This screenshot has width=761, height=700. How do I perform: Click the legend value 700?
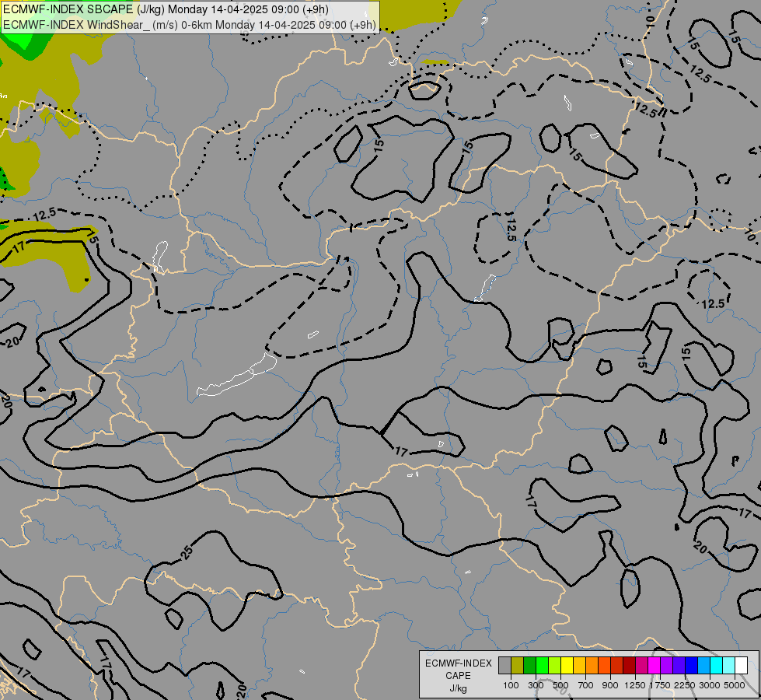click(586, 685)
